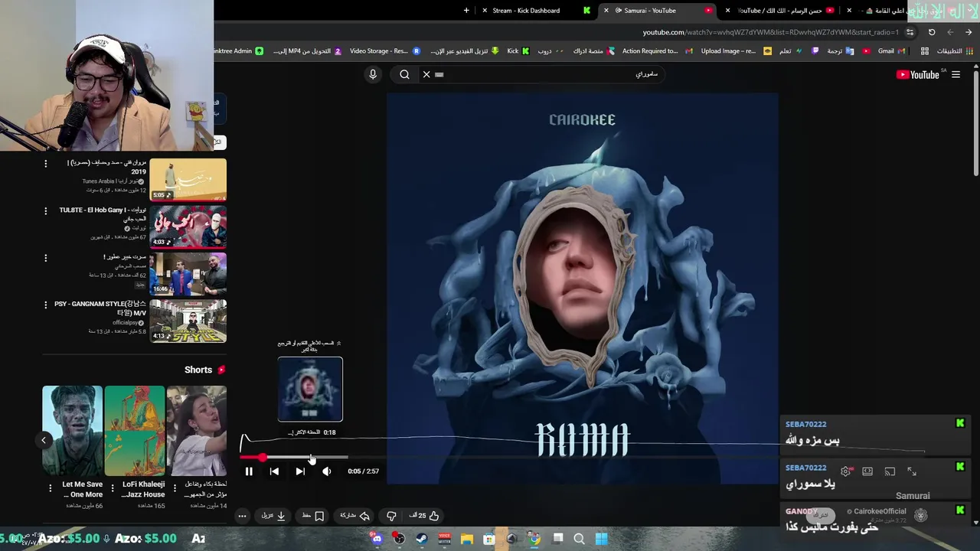Close the Samurai - YouTube tab

coord(606,11)
